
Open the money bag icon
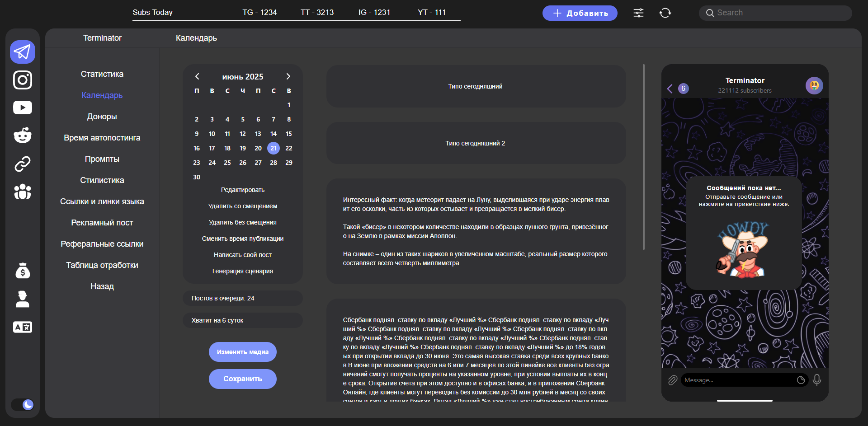(23, 271)
